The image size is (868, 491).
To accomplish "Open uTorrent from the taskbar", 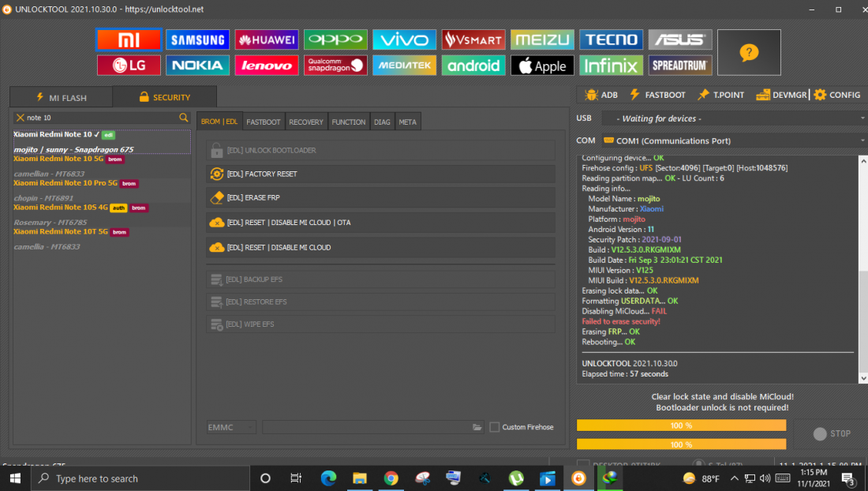I will pos(516,478).
